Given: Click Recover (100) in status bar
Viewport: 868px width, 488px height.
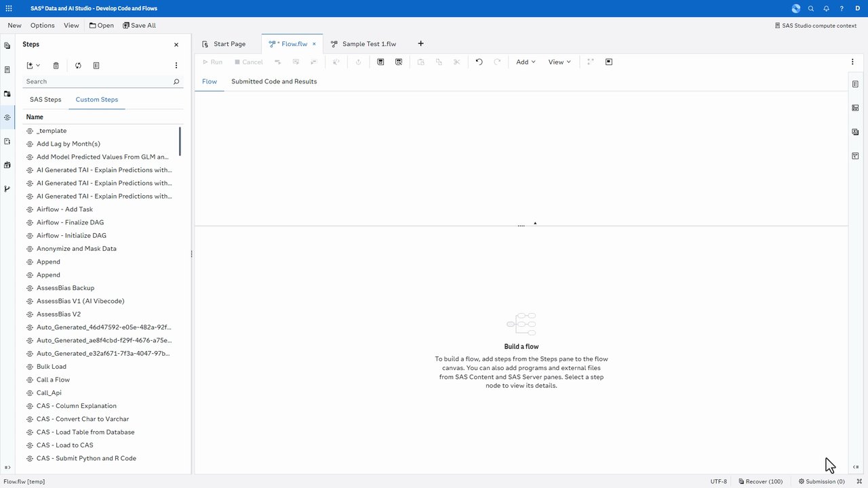Looking at the screenshot, I should coord(760,482).
